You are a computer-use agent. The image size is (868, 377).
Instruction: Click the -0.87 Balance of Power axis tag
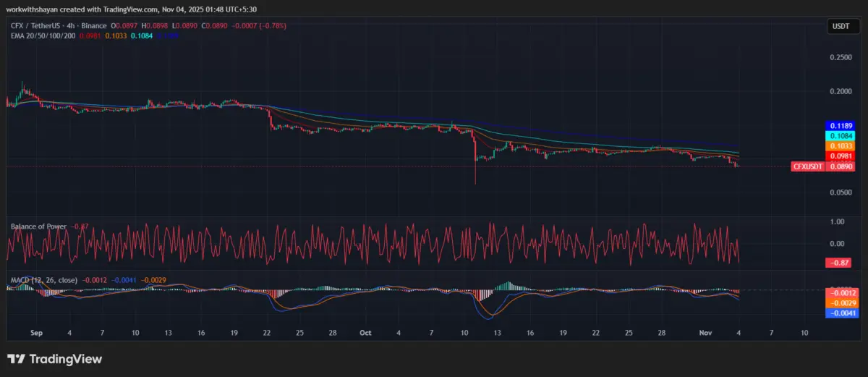(839, 263)
